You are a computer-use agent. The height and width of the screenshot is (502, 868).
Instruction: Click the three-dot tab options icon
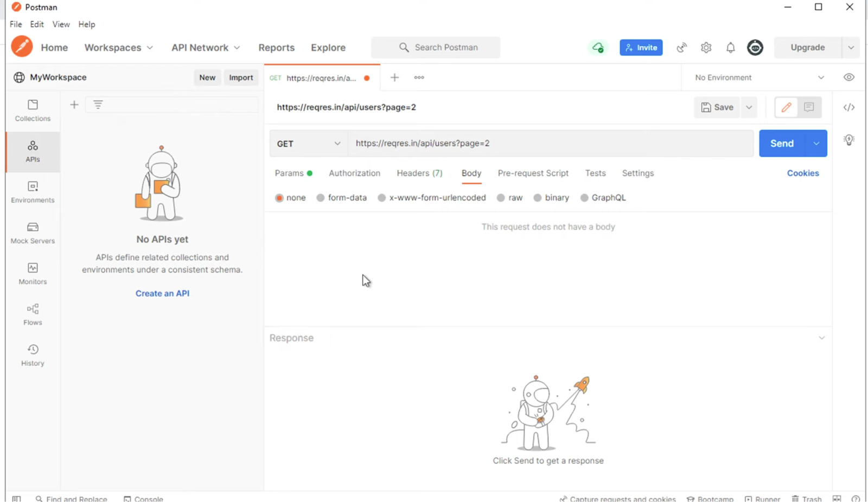[419, 78]
